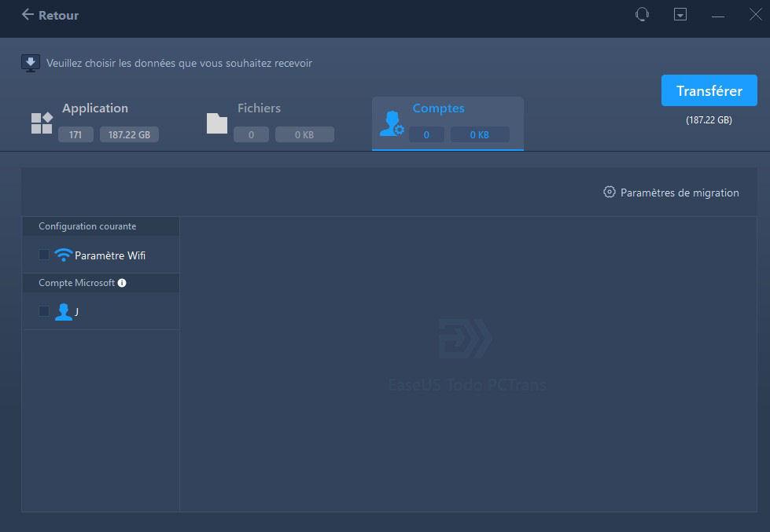Click the Retour label

point(58,15)
